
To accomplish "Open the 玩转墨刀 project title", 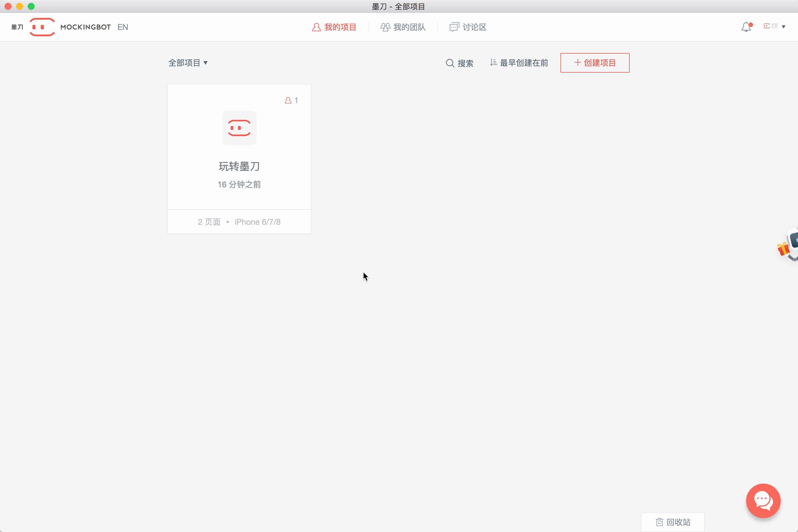I will click(239, 166).
